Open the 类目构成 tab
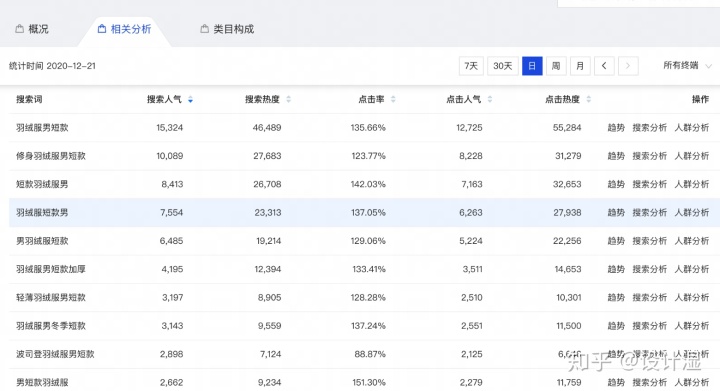 [227, 29]
